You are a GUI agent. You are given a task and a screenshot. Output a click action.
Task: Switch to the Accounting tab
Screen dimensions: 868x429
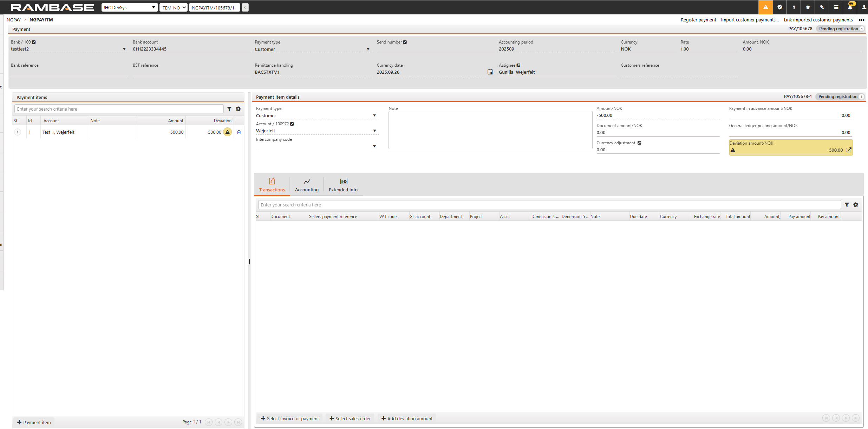tap(307, 185)
